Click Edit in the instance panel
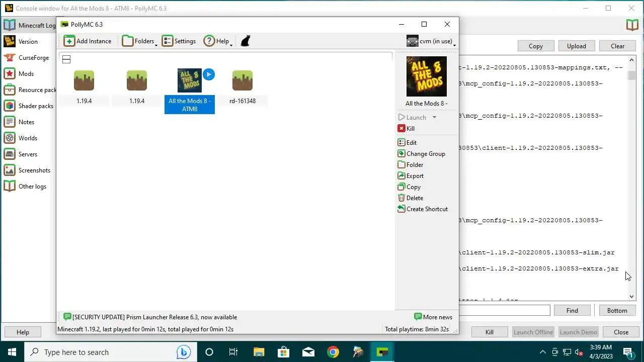The image size is (644, 362). click(407, 143)
